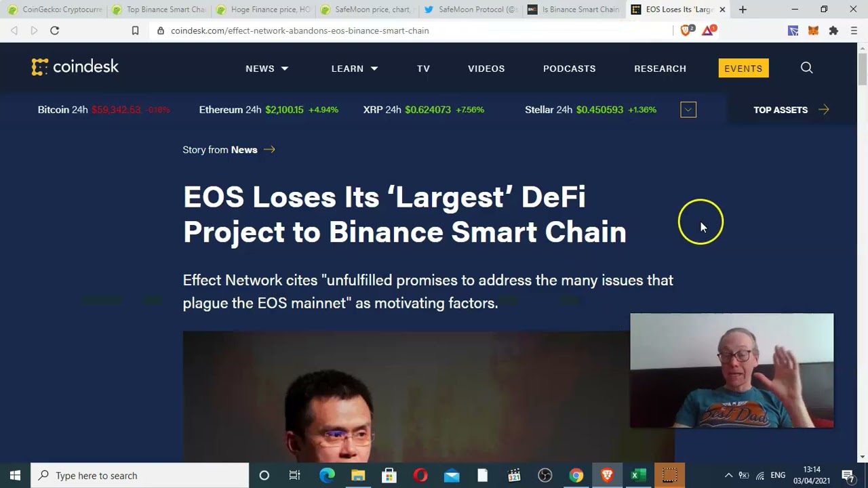Open the blank document app on taskbar

(483, 475)
